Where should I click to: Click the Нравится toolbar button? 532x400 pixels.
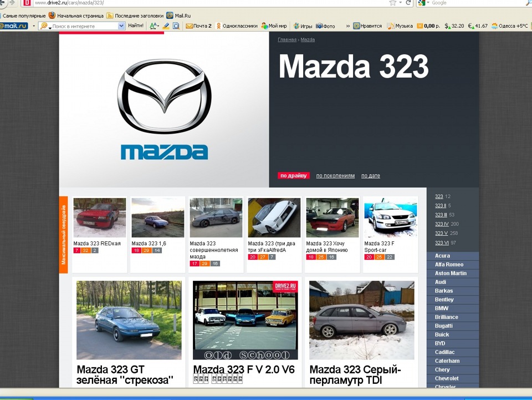point(367,26)
